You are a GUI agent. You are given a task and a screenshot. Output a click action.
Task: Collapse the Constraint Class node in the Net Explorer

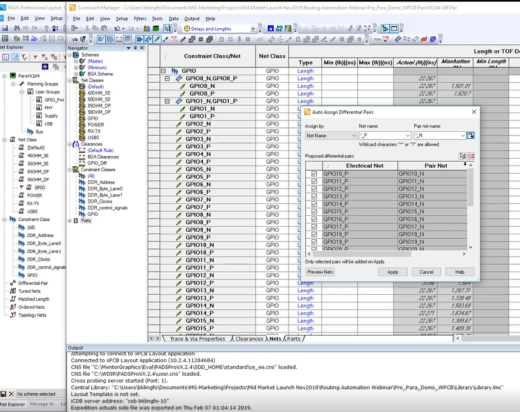click(4, 219)
